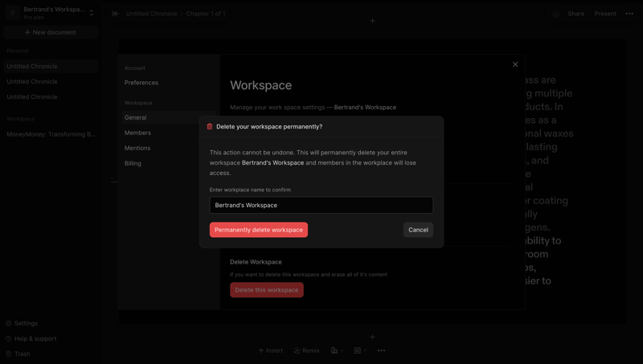Image resolution: width=643 pixels, height=364 pixels.
Task: Add section with plus below page
Action: tap(372, 337)
